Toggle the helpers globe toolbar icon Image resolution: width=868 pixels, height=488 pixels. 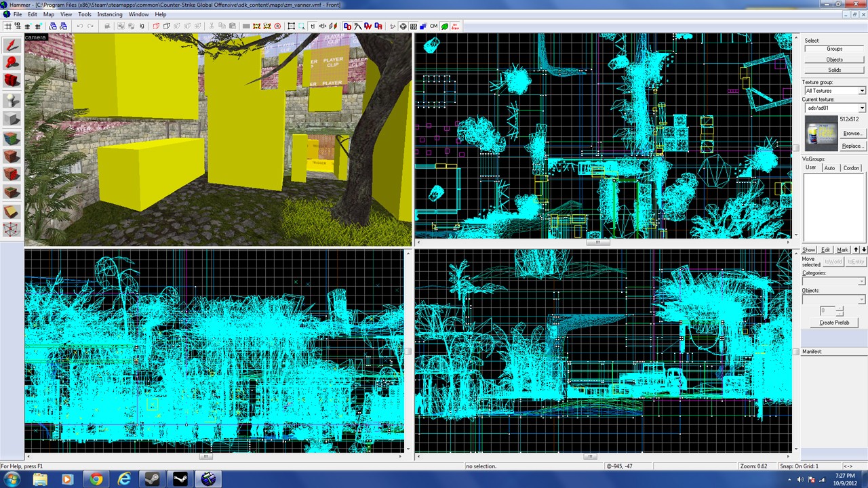click(x=403, y=26)
